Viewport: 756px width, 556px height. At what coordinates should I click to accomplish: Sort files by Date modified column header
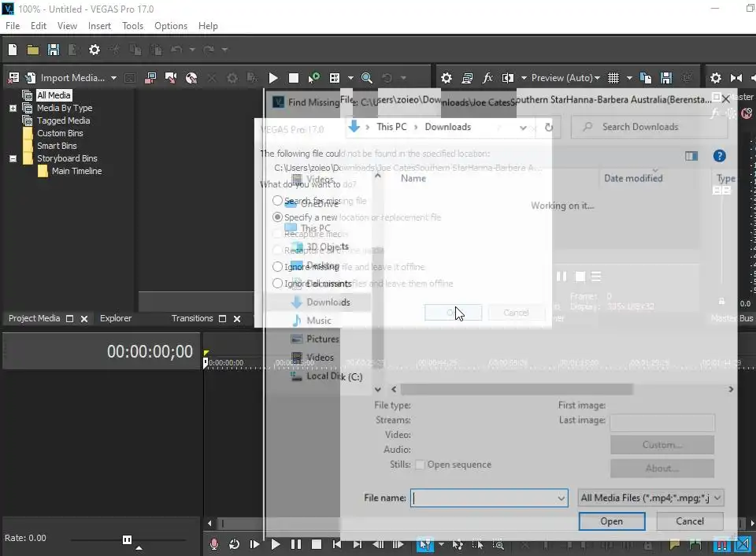(633, 178)
